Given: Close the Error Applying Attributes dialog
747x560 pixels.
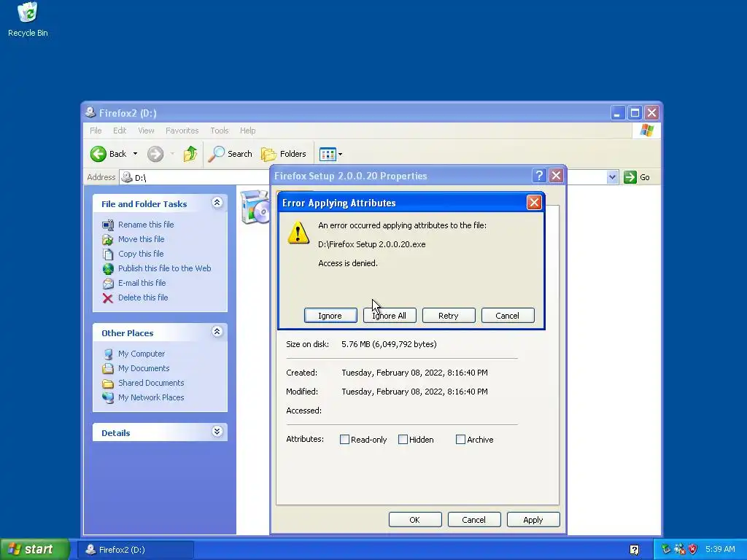Looking at the screenshot, I should 534,203.
